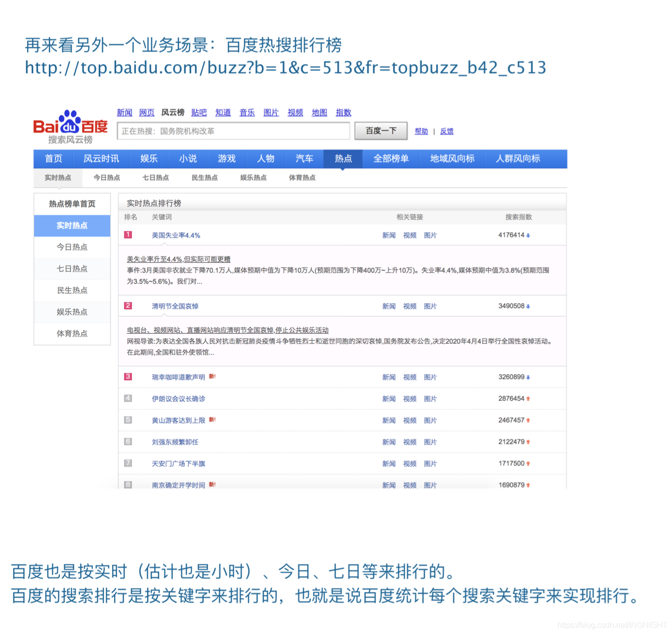The image size is (672, 634).
Task: Focus the search input box
Action: click(233, 131)
